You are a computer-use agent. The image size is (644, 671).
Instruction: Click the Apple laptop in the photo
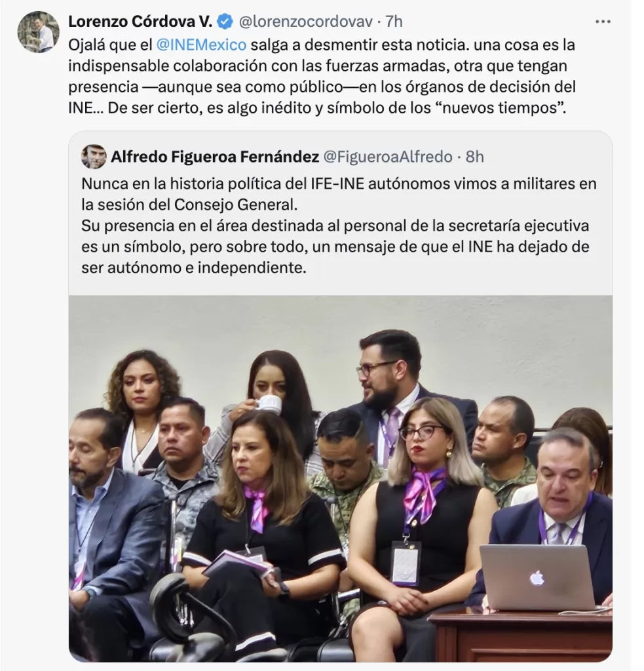point(537,577)
